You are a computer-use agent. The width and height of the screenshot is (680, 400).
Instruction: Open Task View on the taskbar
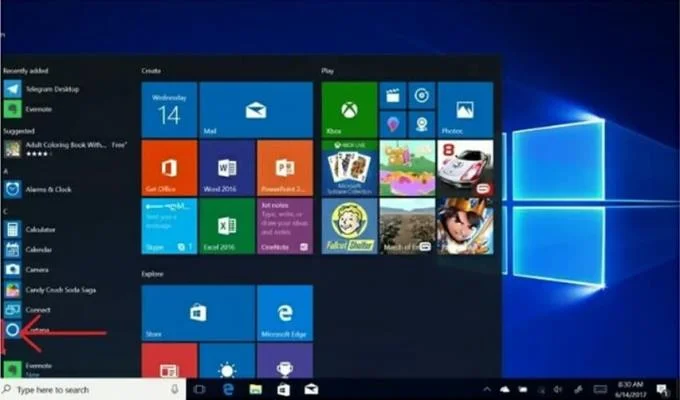199,390
